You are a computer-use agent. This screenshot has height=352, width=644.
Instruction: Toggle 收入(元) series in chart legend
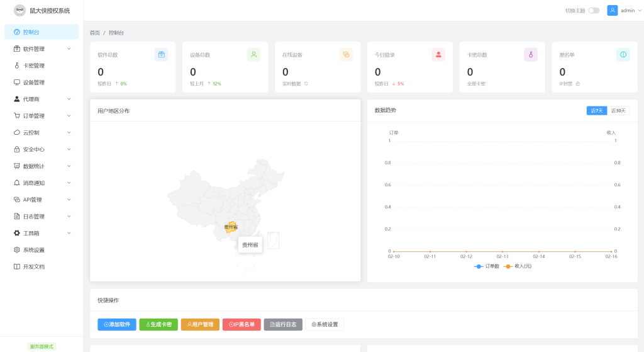pos(518,266)
